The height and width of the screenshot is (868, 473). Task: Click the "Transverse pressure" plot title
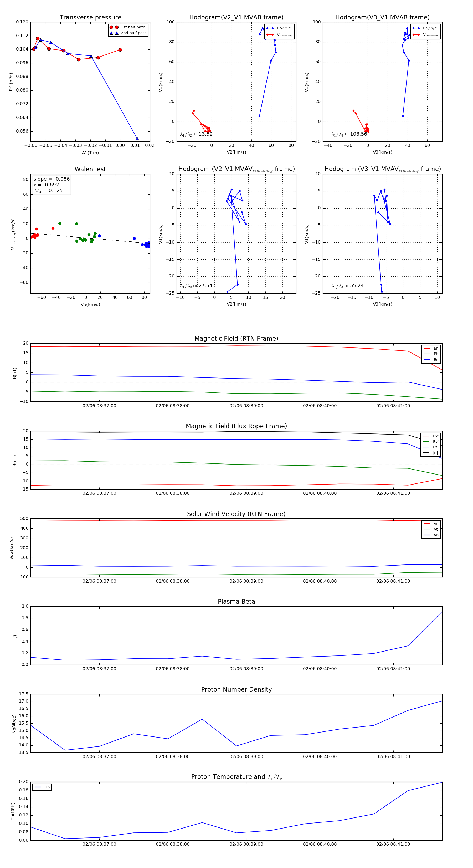tap(90, 18)
